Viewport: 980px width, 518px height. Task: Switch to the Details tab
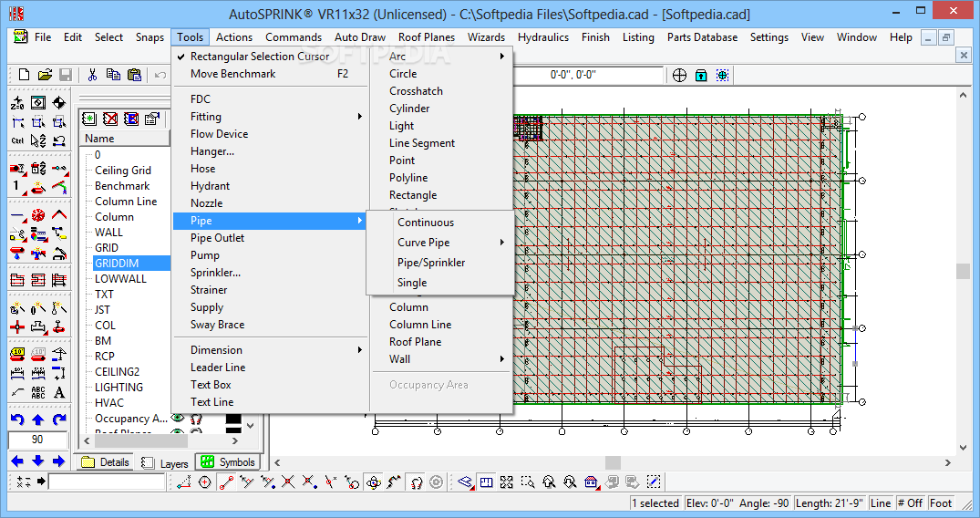[x=105, y=462]
